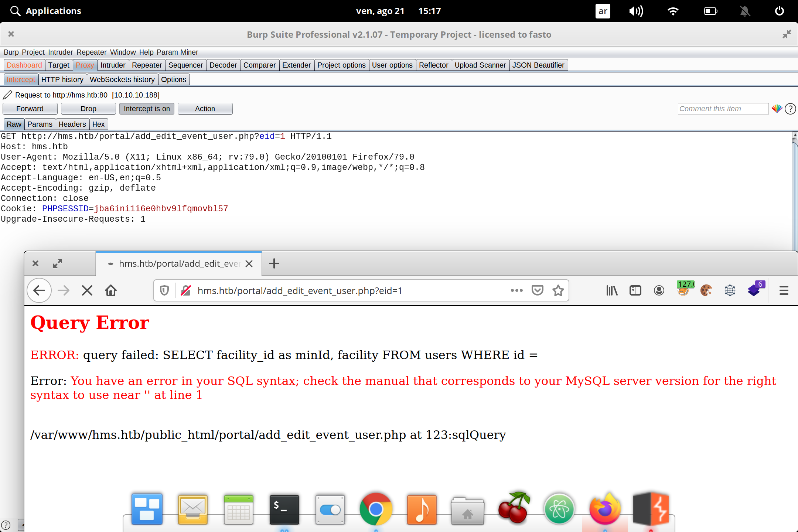
Task: Open the Firefox hamburger menu
Action: pos(784,290)
